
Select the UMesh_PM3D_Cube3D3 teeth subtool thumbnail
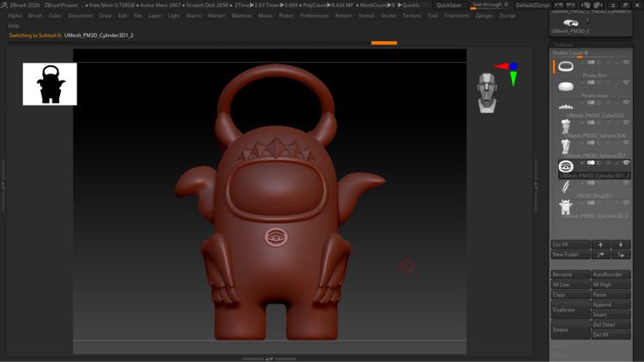(x=566, y=106)
